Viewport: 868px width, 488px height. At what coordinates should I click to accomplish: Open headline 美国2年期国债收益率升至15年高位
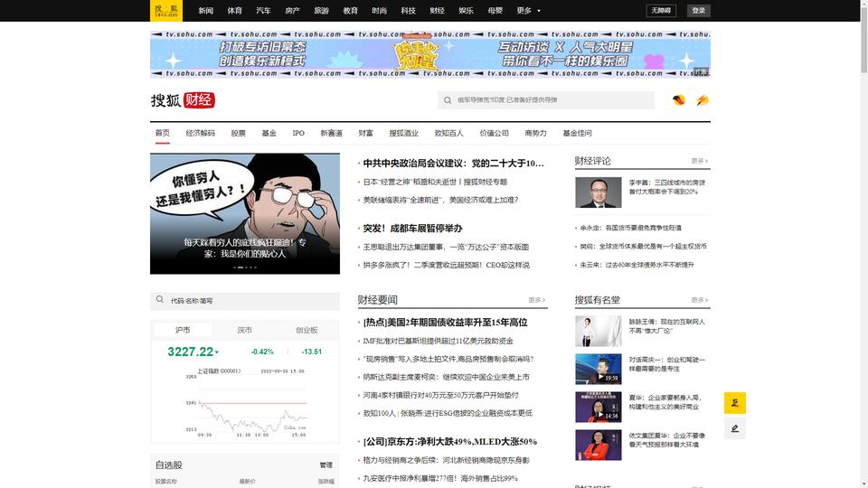[445, 322]
